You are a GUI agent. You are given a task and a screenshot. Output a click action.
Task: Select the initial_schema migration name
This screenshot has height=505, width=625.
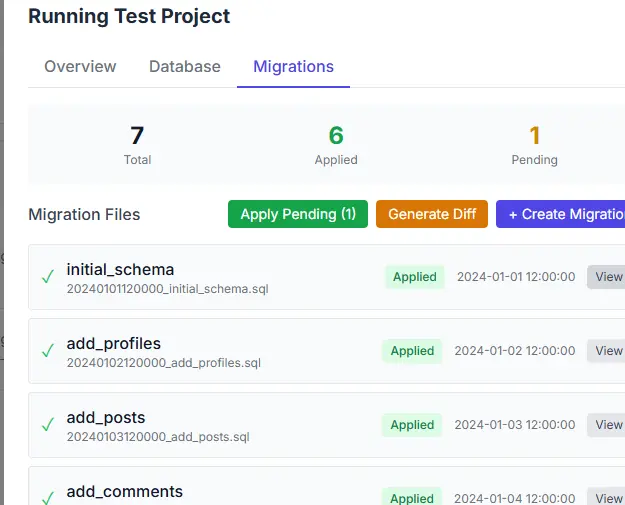(120, 270)
